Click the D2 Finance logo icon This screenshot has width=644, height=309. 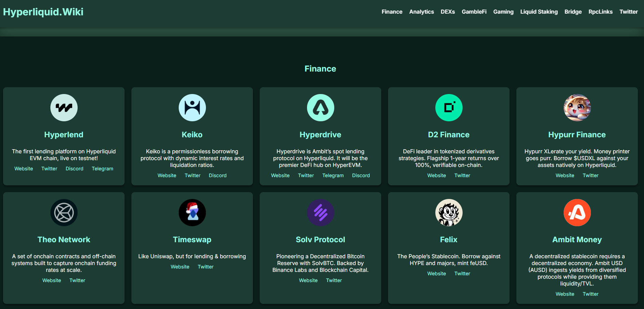coord(449,108)
